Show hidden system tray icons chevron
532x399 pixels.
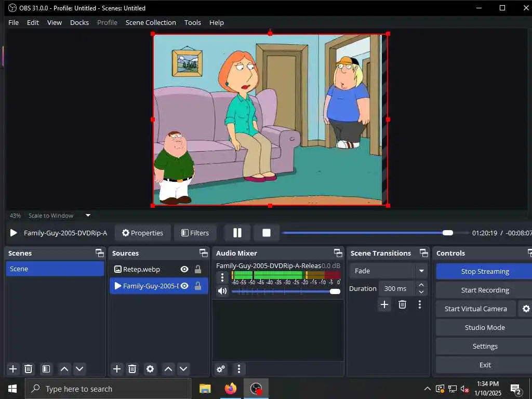coord(427,389)
